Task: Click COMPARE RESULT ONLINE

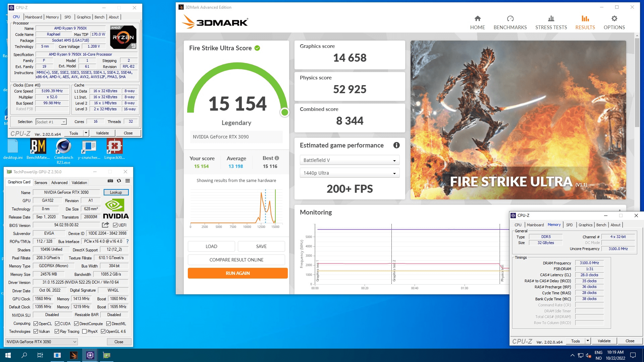Action: pyautogui.click(x=236, y=260)
